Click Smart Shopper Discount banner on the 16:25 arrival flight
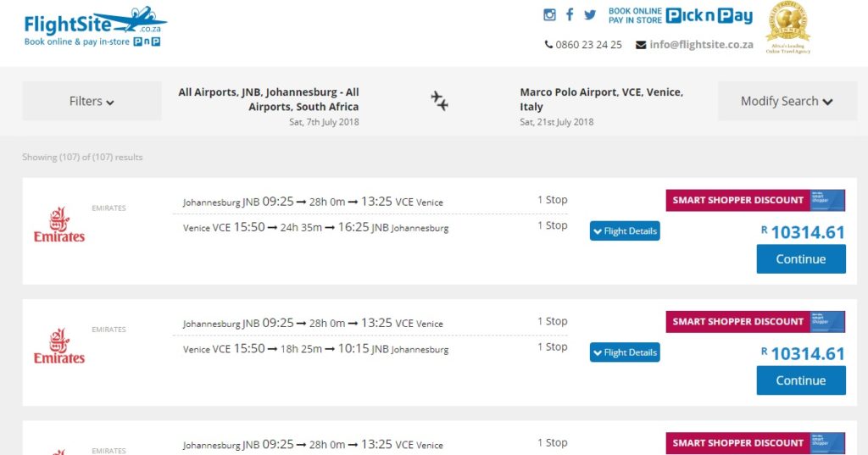This screenshot has height=455, width=868. 755,200
